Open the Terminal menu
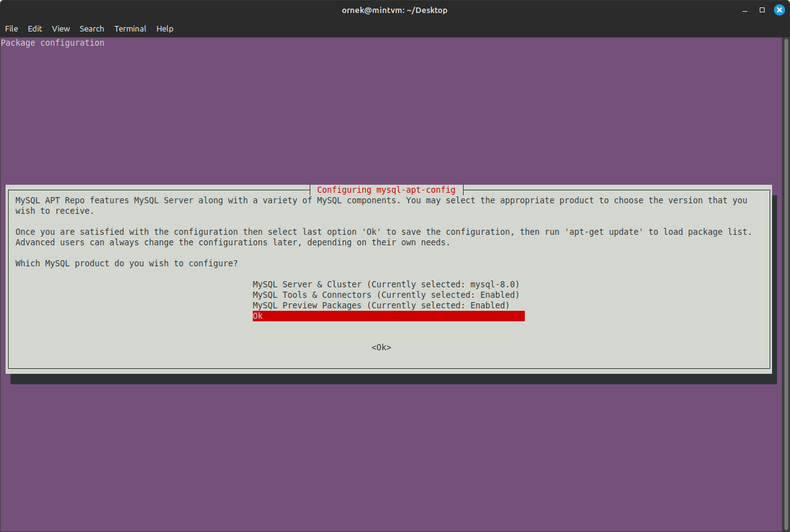Screen dimensions: 790x532 130,28
